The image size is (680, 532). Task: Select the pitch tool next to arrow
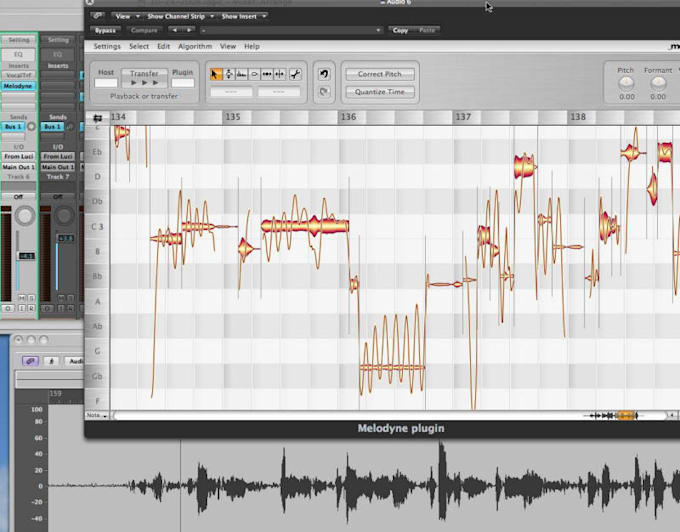point(229,74)
